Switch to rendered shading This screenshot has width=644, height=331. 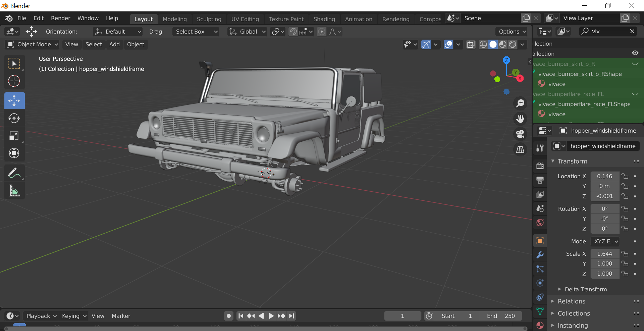click(x=513, y=44)
